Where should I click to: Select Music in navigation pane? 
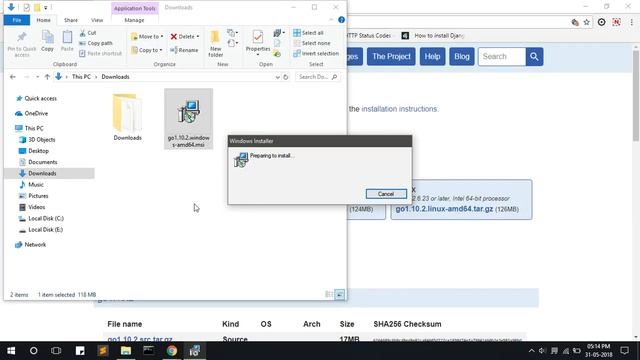click(x=36, y=184)
